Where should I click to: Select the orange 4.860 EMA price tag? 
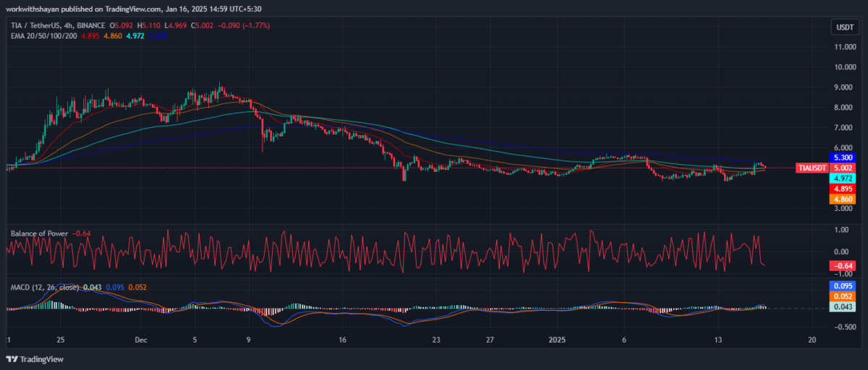point(843,199)
